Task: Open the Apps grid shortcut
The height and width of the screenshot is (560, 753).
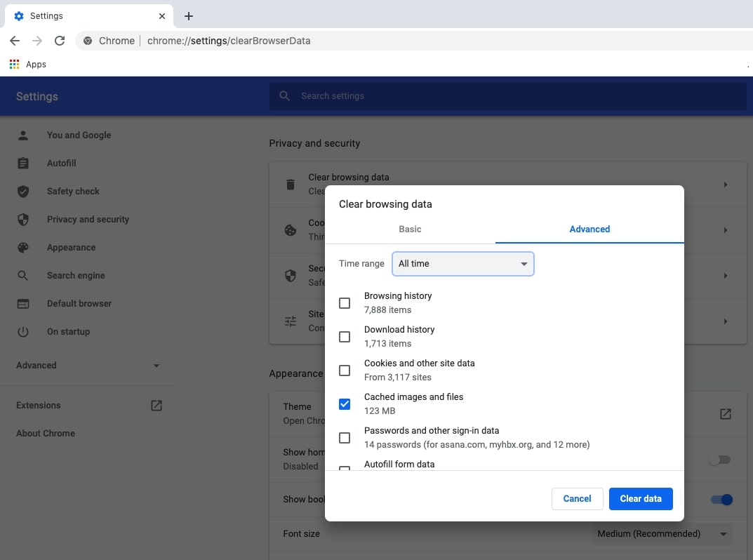Action: pos(15,65)
